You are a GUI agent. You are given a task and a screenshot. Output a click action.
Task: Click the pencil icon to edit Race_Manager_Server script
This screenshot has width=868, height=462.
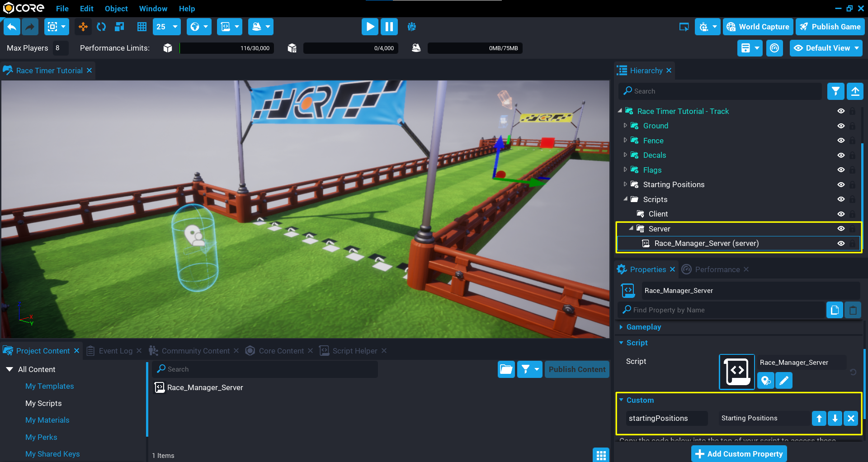coord(783,380)
